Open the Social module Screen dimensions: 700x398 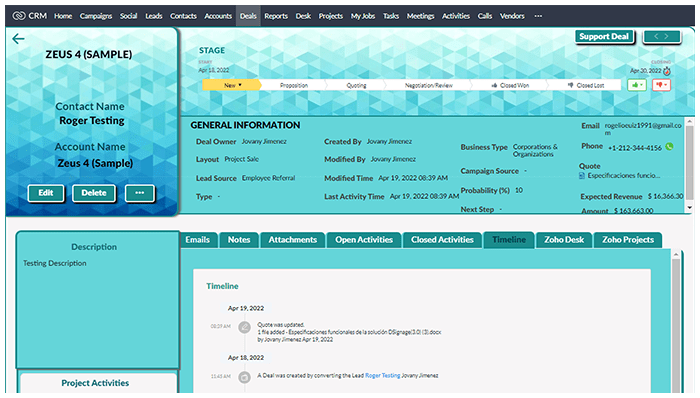(x=128, y=16)
